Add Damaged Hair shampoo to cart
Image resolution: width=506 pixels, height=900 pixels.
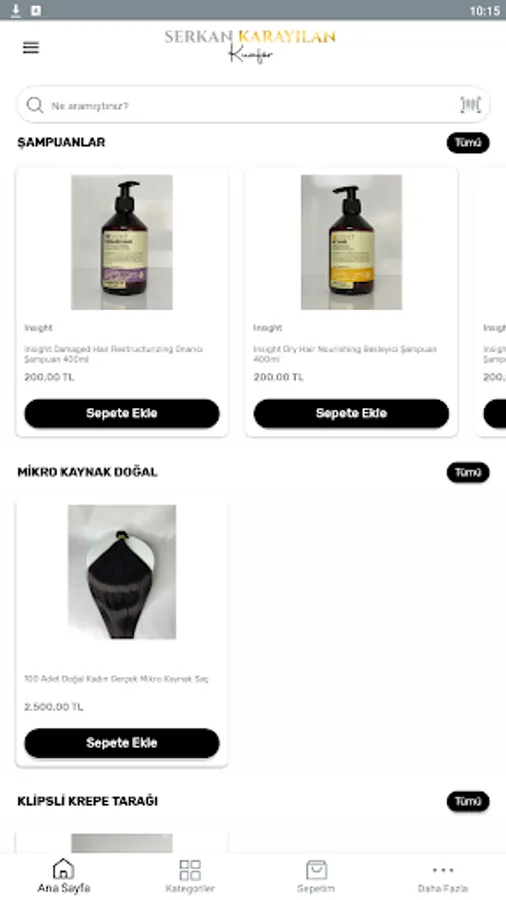[122, 413]
